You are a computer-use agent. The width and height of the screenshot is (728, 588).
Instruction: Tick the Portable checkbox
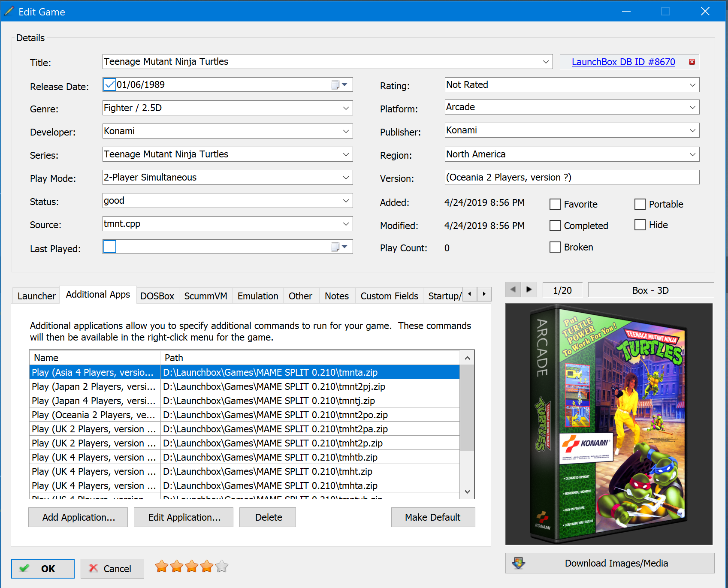[640, 204]
